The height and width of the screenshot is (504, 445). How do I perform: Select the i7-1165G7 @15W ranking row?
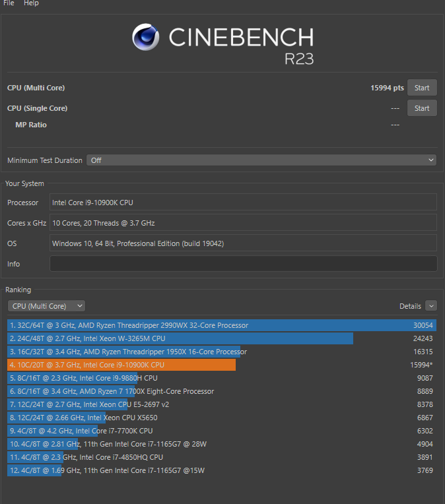coord(222,470)
